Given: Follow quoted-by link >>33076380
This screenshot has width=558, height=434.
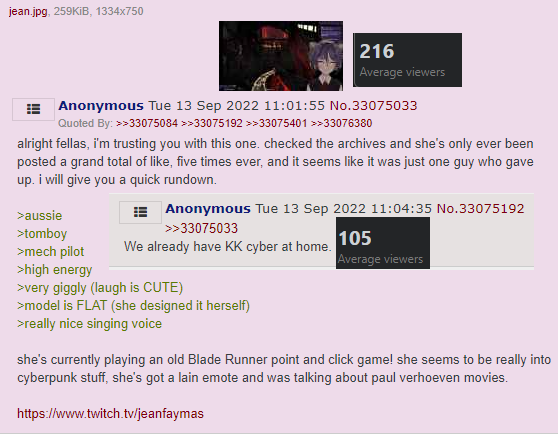Looking at the screenshot, I should pos(341,123).
